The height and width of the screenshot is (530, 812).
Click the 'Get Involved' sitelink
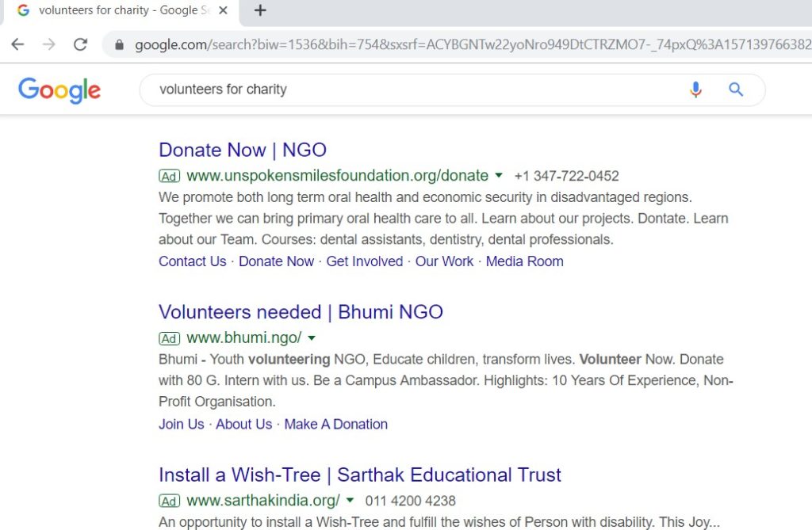tap(365, 261)
